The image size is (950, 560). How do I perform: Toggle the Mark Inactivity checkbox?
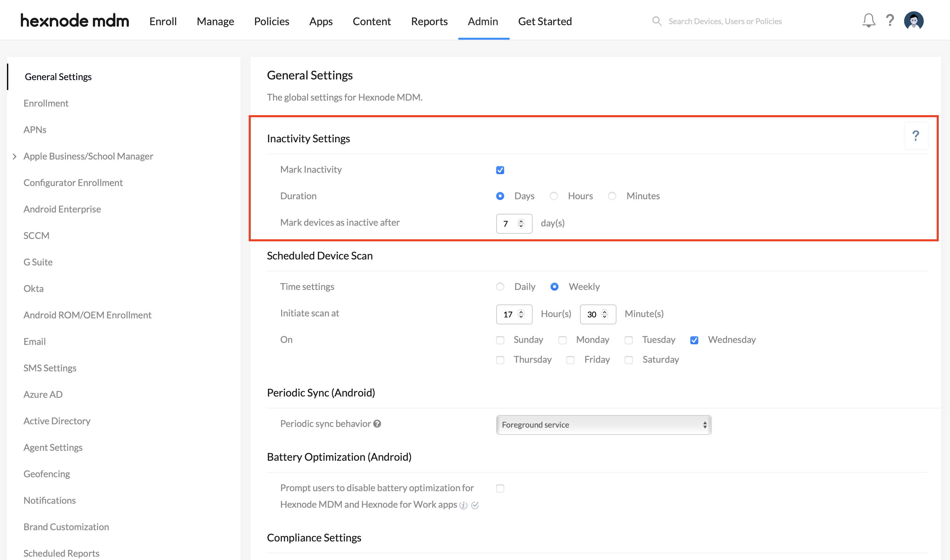pos(500,170)
